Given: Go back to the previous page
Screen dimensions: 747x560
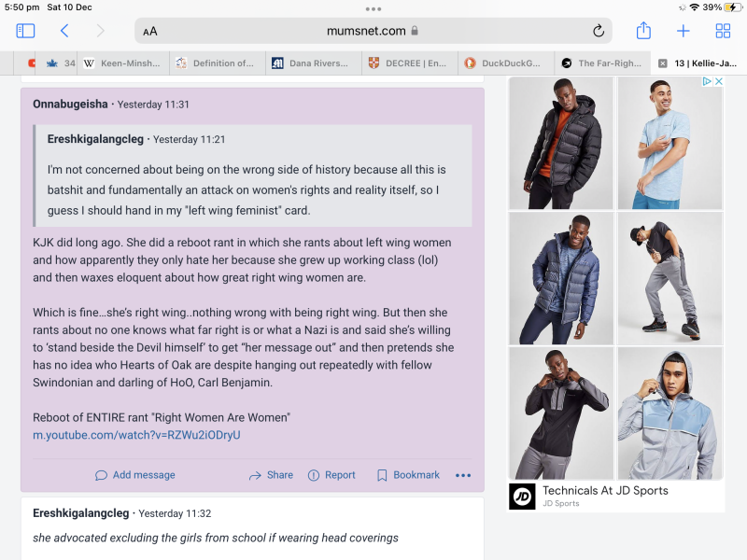Looking at the screenshot, I should coord(64,31).
